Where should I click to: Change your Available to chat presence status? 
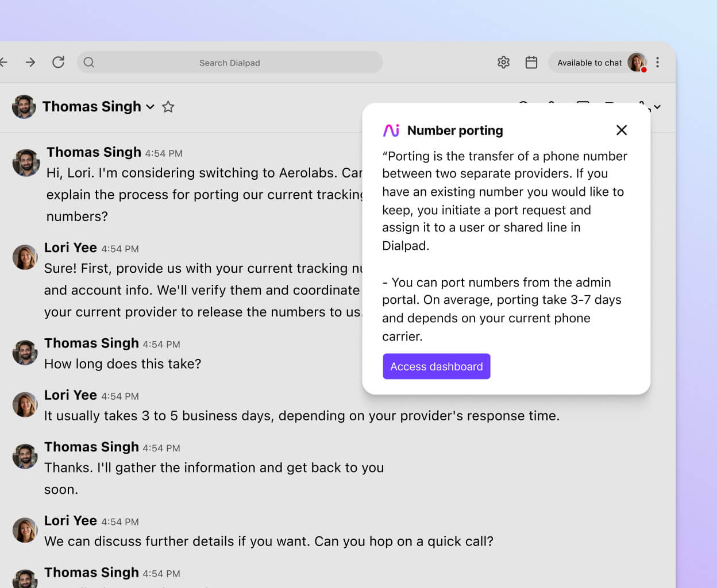[590, 63]
